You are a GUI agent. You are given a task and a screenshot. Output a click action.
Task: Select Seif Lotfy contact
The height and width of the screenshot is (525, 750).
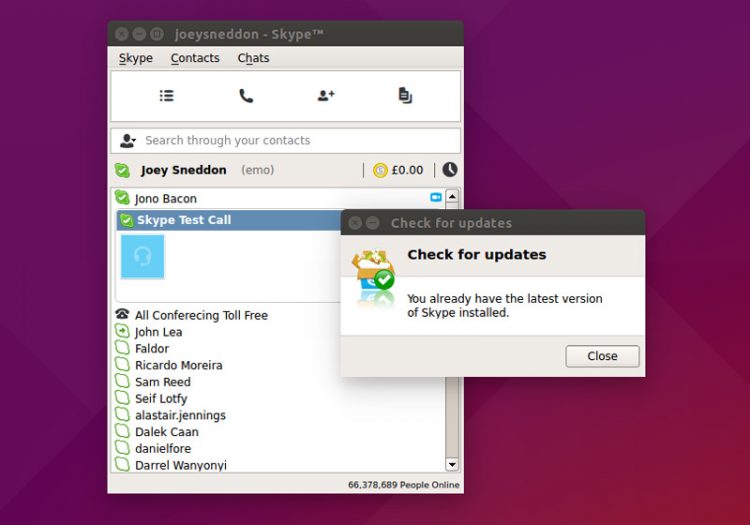click(x=161, y=399)
